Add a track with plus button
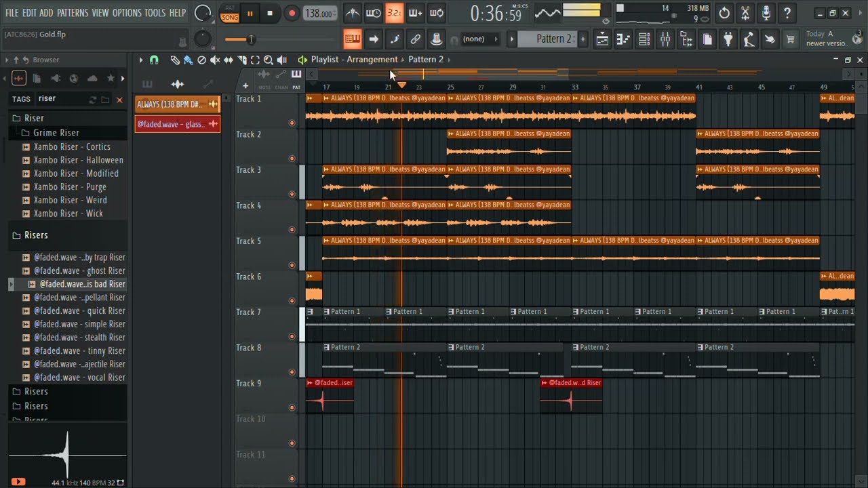 tap(245, 86)
